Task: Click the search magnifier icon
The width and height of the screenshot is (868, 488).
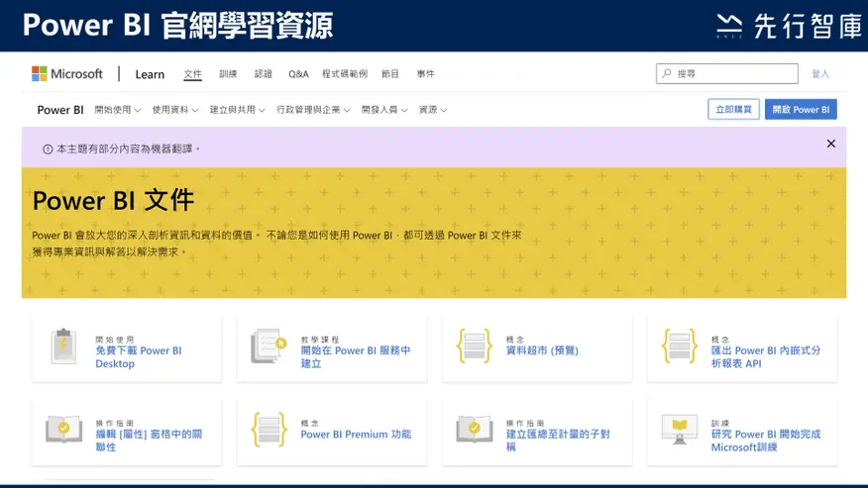Action: point(667,73)
